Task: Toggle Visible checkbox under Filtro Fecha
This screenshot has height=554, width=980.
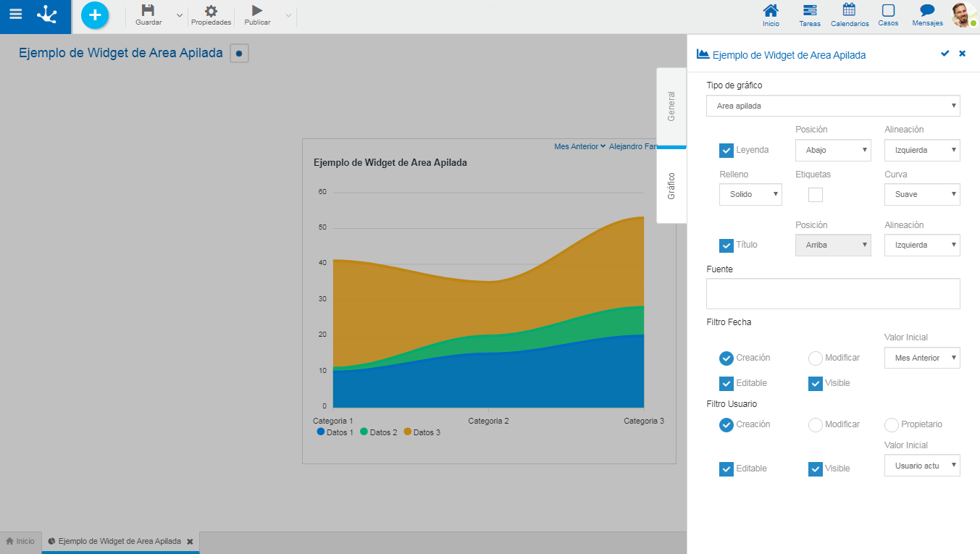Action: tap(816, 383)
